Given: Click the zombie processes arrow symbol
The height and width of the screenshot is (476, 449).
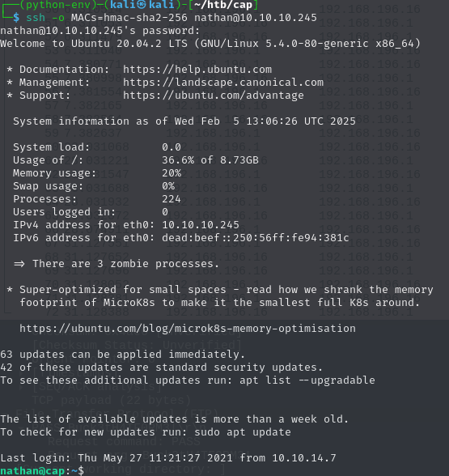Looking at the screenshot, I should coord(19,264).
